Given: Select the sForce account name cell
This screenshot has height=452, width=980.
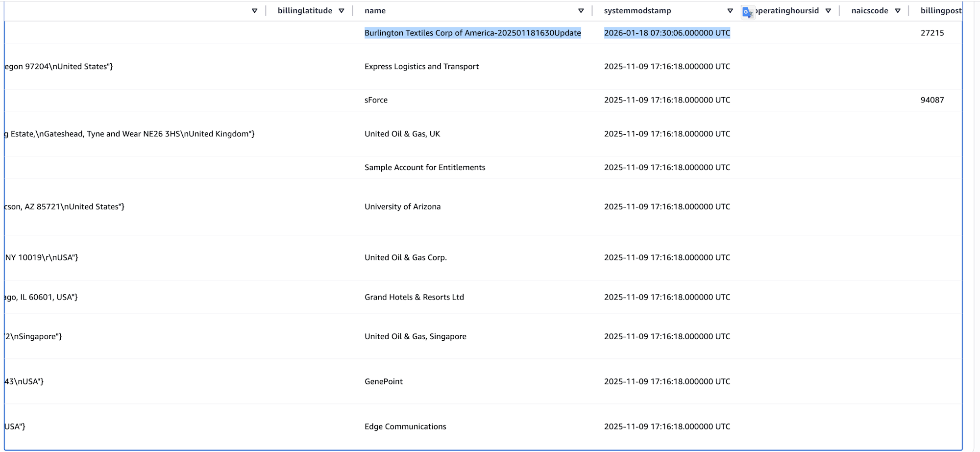Looking at the screenshot, I should tap(376, 100).
